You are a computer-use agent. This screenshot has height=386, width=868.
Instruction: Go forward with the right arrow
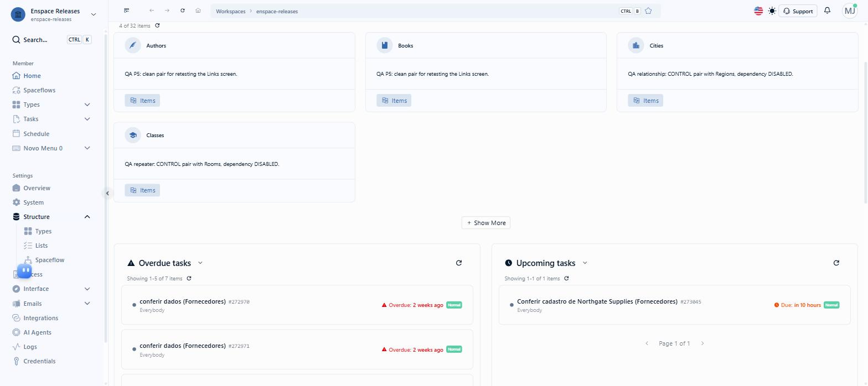(167, 11)
